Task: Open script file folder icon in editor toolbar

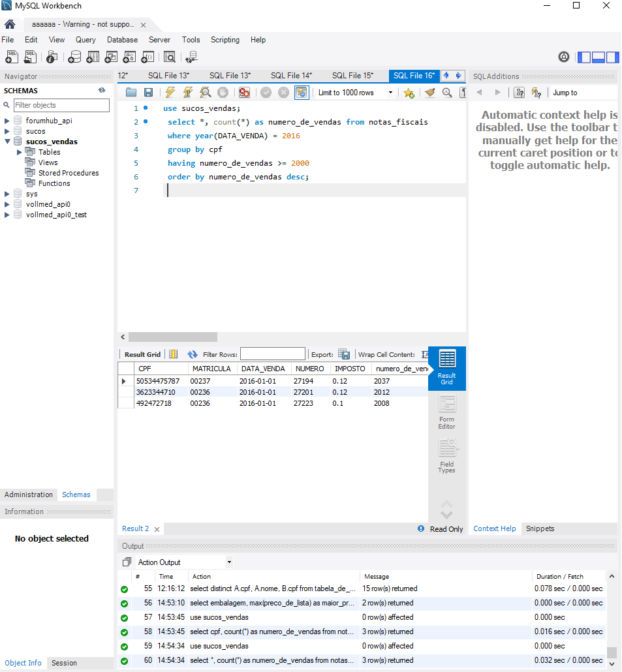Action: coord(131,92)
